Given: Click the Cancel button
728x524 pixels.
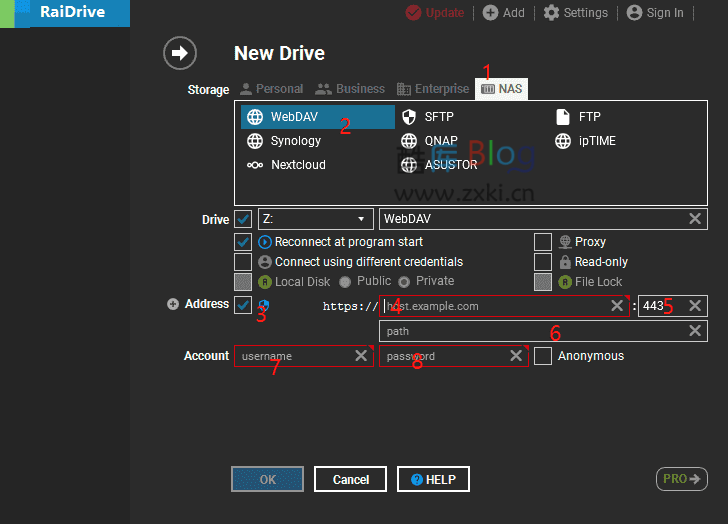Looking at the screenshot, I should 351,479.
